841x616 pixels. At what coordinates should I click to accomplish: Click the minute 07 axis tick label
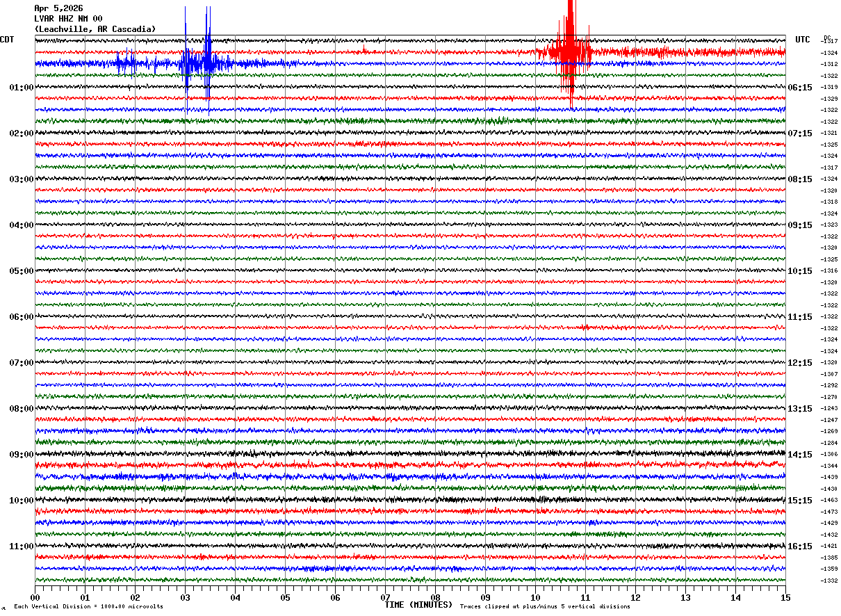point(385,597)
